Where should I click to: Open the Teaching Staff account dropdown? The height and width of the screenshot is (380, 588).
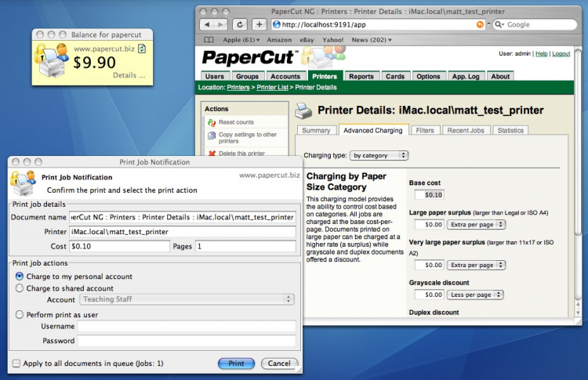[187, 299]
